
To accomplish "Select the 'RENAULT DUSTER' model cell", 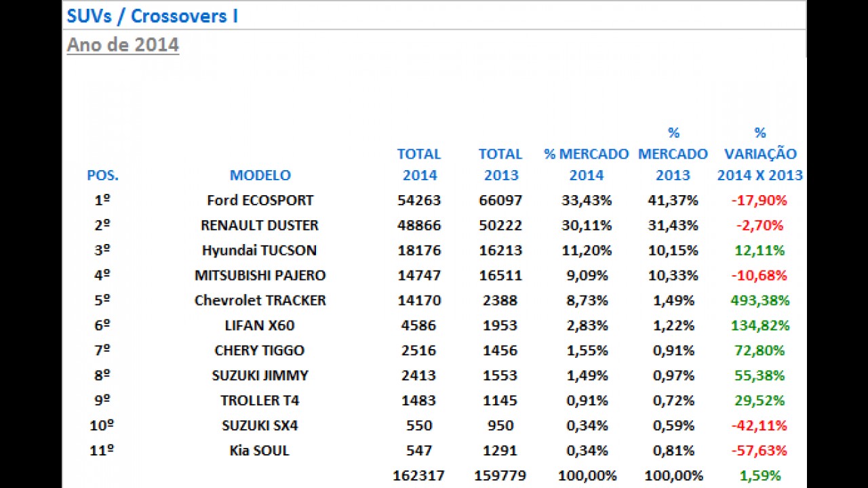I will click(x=260, y=226).
